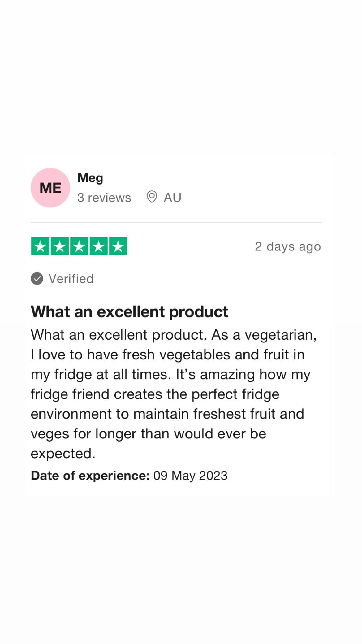Select the AU country label
362x644 pixels.
tap(172, 198)
